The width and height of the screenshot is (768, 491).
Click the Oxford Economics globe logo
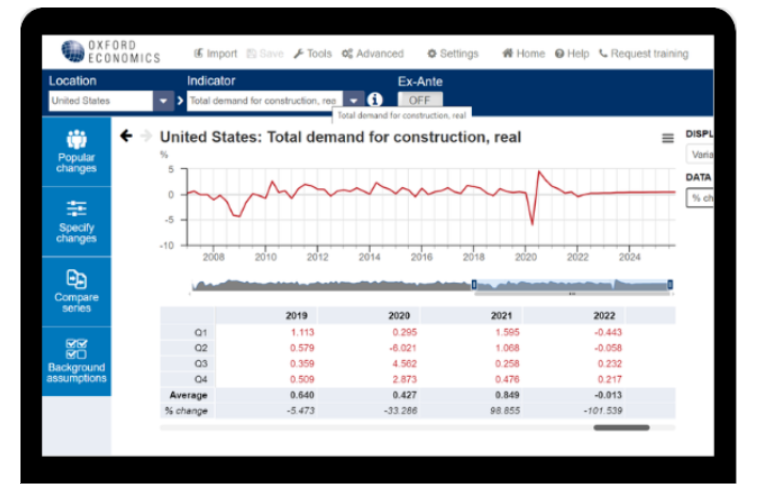pos(73,52)
